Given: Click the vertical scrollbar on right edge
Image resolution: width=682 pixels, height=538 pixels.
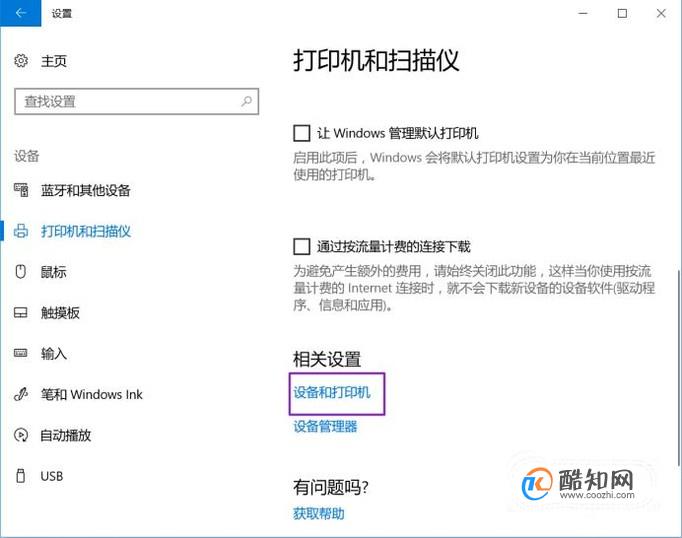Looking at the screenshot, I should point(679,368).
